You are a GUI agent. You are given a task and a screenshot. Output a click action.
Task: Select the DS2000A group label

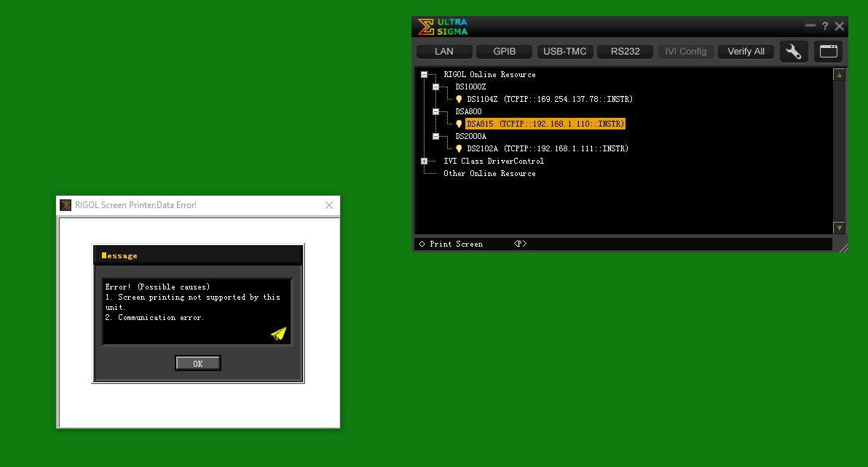[x=470, y=137]
